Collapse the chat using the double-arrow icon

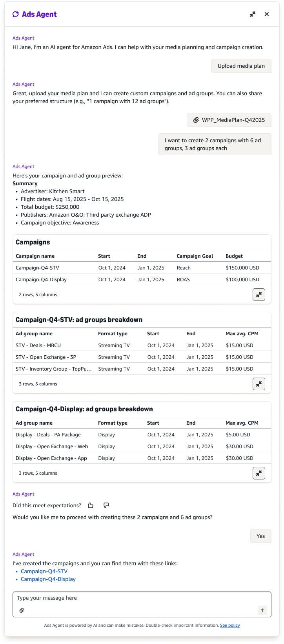[252, 14]
